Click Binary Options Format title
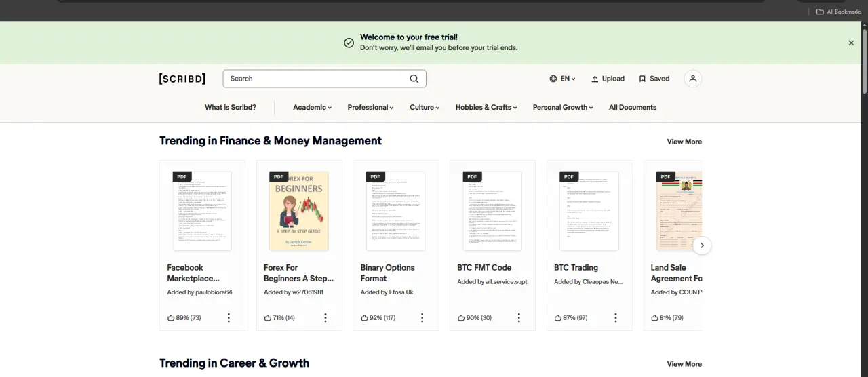Screen dimensions: 868x377 pos(388,273)
